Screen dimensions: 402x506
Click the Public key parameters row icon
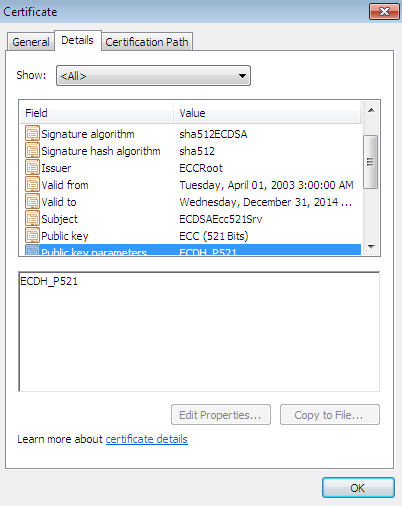pyautogui.click(x=32, y=250)
